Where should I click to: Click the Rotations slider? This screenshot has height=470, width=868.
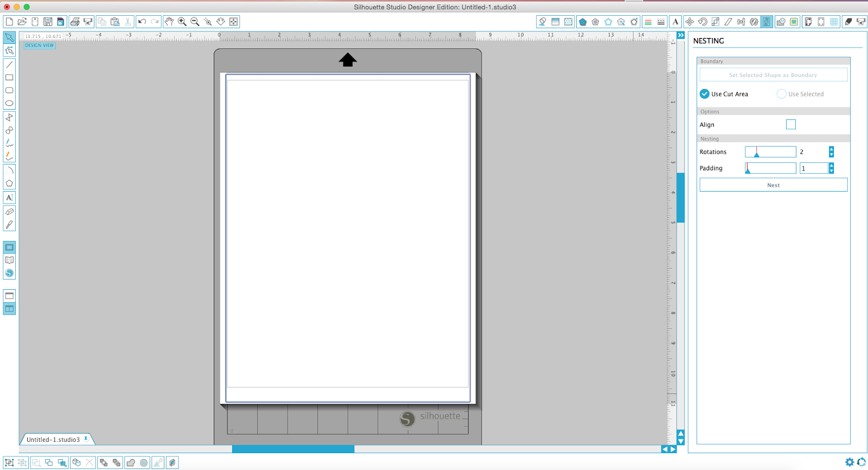point(770,152)
